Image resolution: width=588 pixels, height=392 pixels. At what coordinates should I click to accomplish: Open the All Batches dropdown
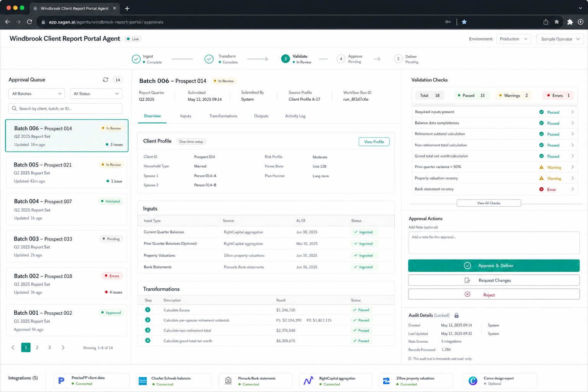point(37,93)
